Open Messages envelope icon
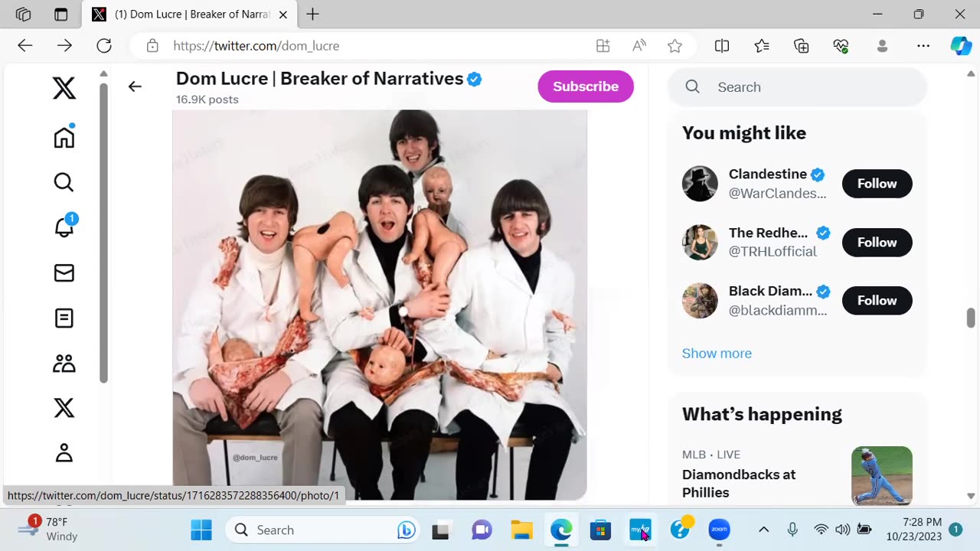Screen dimensions: 980x551 (x=64, y=272)
